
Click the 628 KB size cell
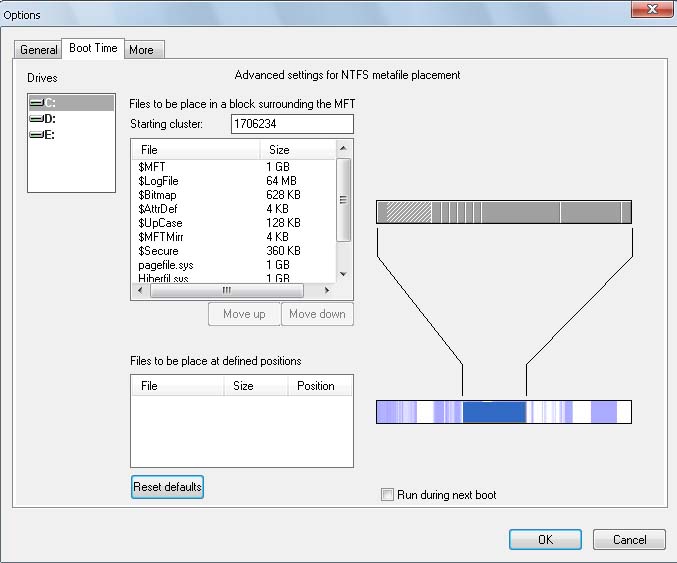click(283, 195)
